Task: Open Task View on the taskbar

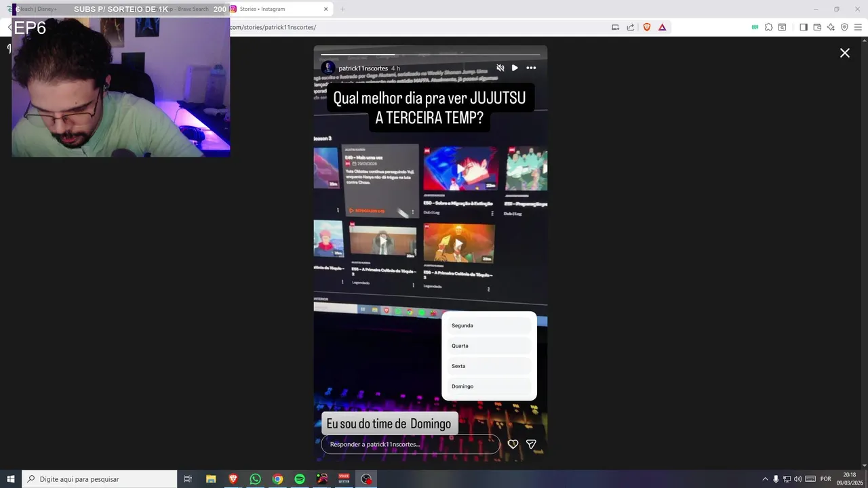Action: 189,479
